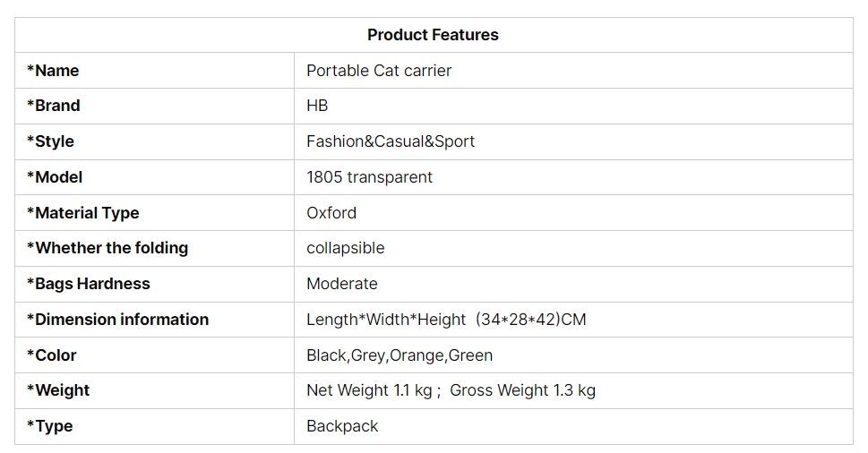868x453 pixels.
Task: Click the Backpack type value
Action: [x=342, y=426]
